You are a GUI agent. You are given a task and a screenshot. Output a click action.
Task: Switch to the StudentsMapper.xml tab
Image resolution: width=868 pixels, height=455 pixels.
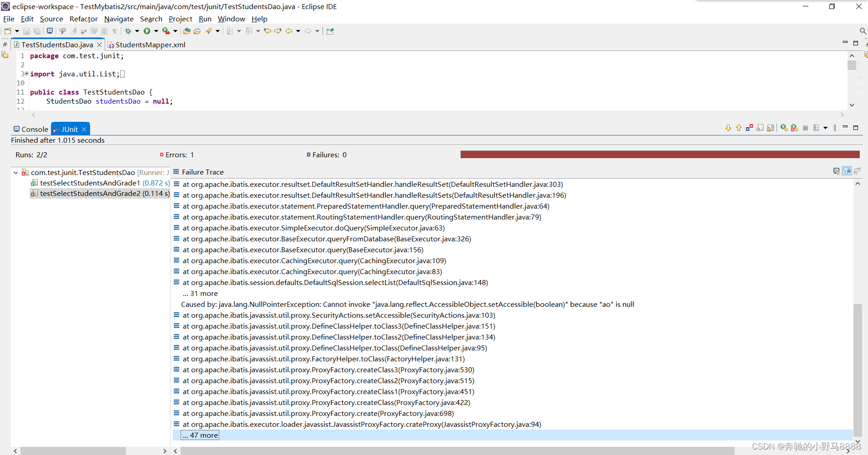point(150,45)
